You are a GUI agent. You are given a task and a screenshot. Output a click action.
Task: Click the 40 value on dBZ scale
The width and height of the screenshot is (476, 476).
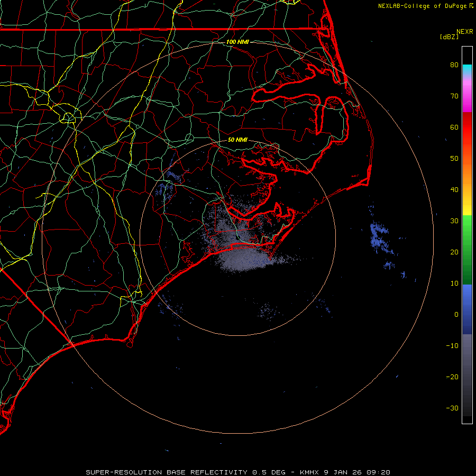pyautogui.click(x=454, y=190)
